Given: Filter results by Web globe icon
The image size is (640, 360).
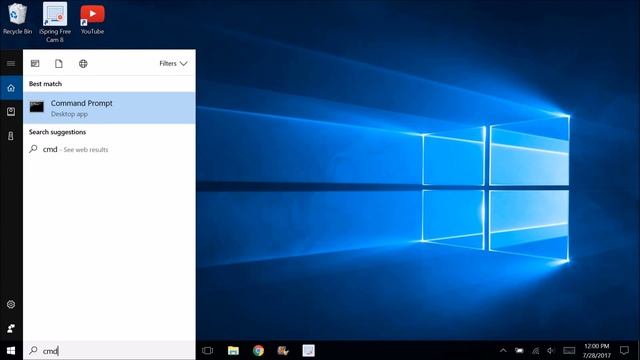Looking at the screenshot, I should tap(83, 63).
